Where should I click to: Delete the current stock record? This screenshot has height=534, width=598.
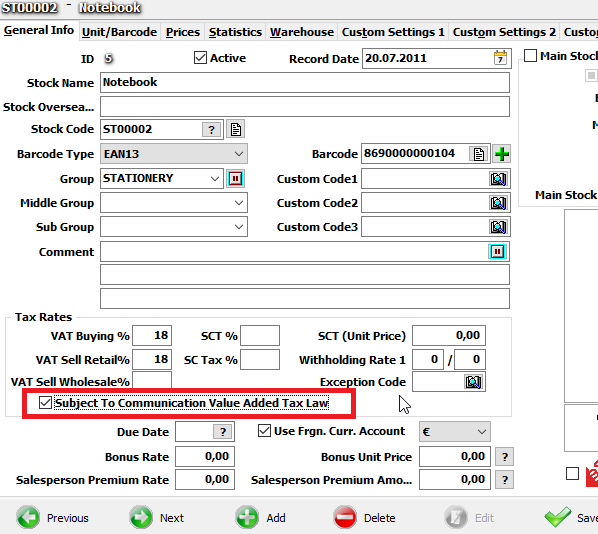click(365, 518)
